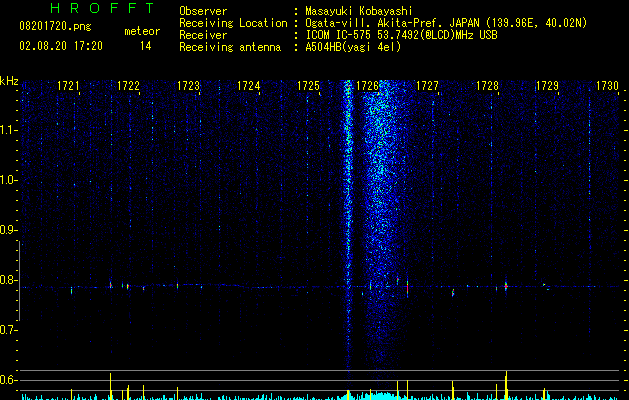Click the red meteor echo after 1726
Screen dimensions: 629x400
coord(407,287)
